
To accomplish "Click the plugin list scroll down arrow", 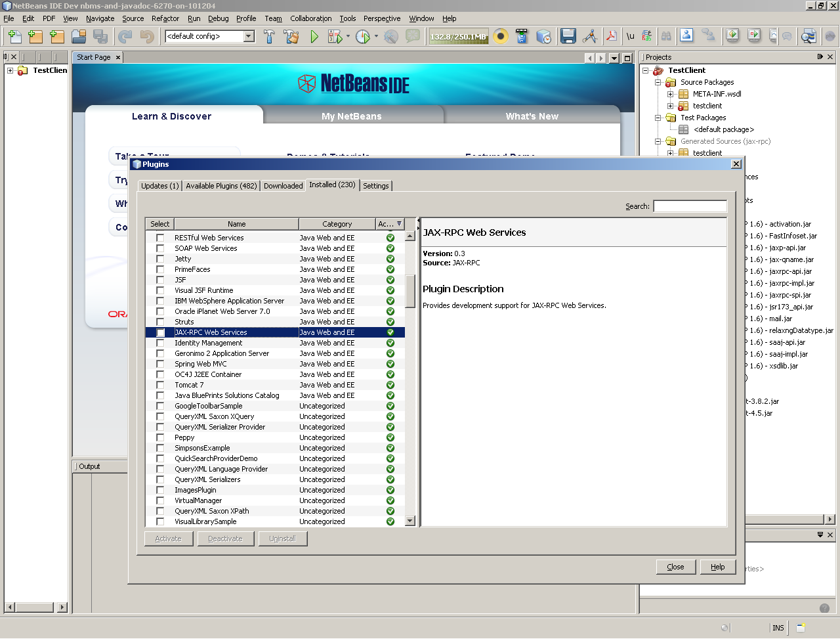I will click(x=410, y=521).
